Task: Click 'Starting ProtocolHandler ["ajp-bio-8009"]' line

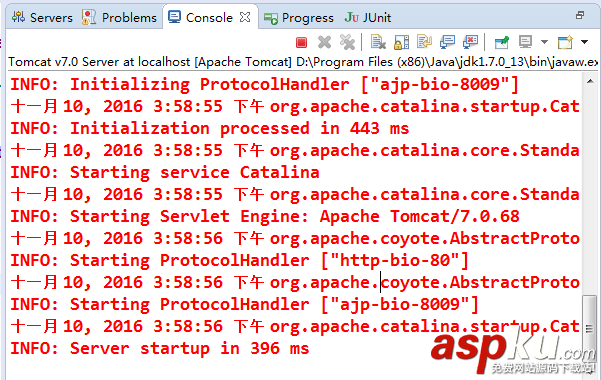Action: point(244,305)
